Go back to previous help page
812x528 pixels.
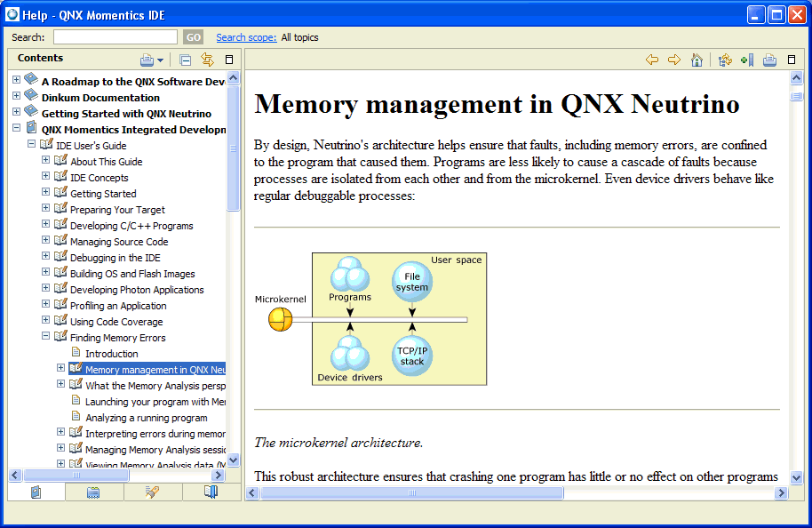click(652, 60)
